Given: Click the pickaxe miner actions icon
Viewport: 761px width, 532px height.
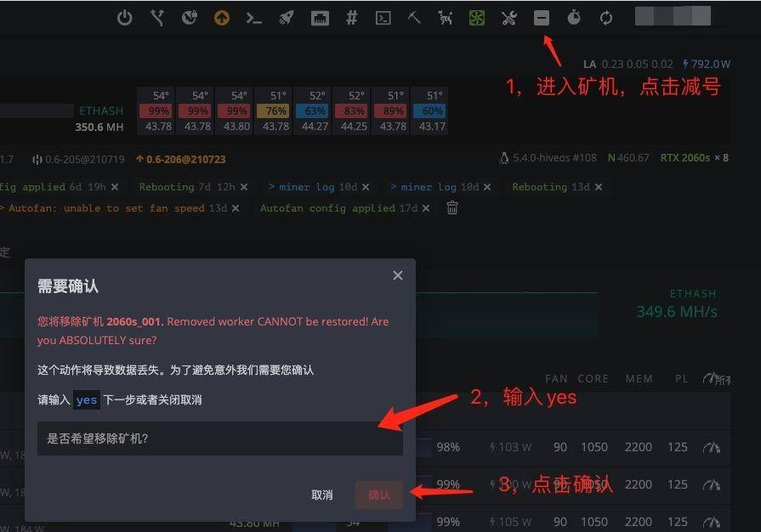Looking at the screenshot, I should pyautogui.click(x=414, y=18).
